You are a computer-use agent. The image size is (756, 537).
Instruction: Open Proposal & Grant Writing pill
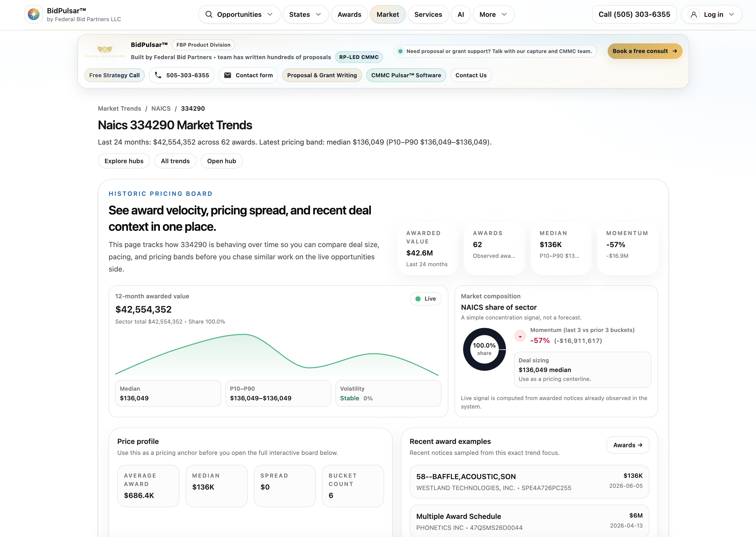(x=322, y=75)
